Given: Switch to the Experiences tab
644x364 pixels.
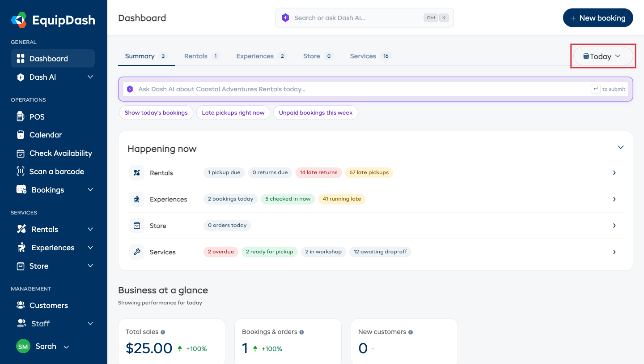Looking at the screenshot, I should pyautogui.click(x=261, y=56).
